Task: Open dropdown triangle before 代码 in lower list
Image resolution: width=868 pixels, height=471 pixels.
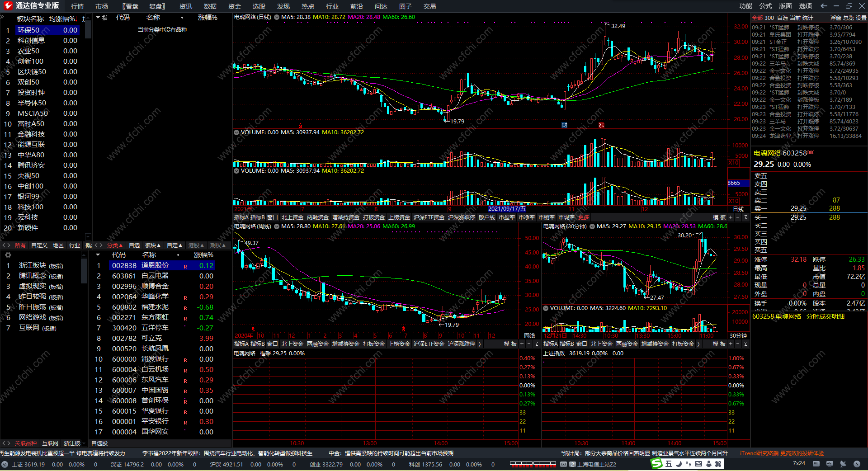Action: tap(98, 255)
